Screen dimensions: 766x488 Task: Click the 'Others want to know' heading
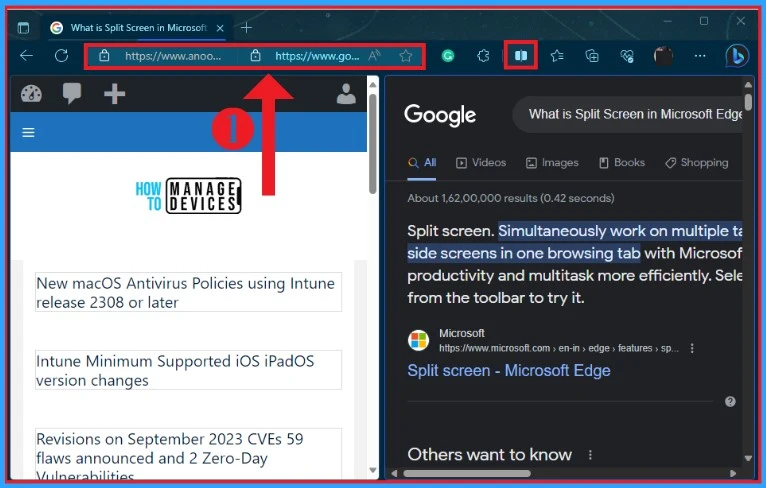tap(489, 455)
